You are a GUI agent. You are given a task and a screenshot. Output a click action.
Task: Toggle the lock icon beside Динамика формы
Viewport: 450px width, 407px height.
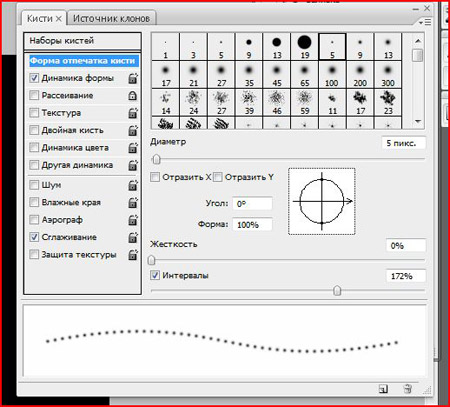tap(133, 79)
